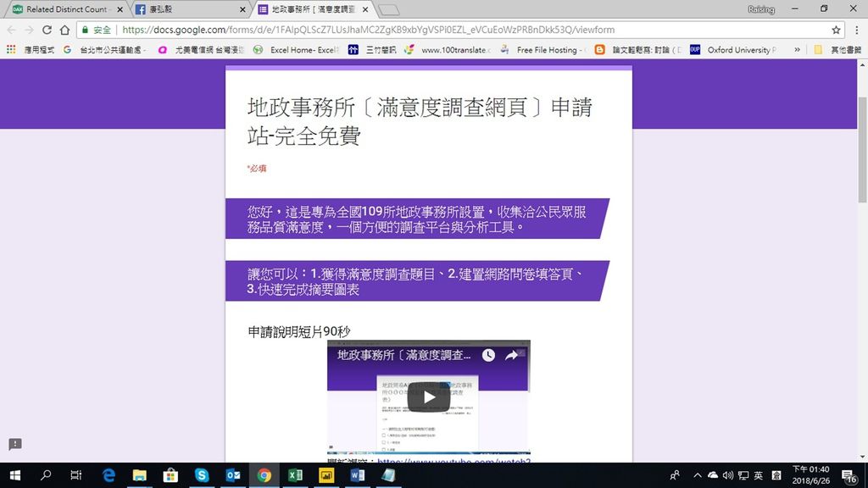Open the Free File Hosting bookmark
This screenshot has height=488, width=868.
click(542, 50)
